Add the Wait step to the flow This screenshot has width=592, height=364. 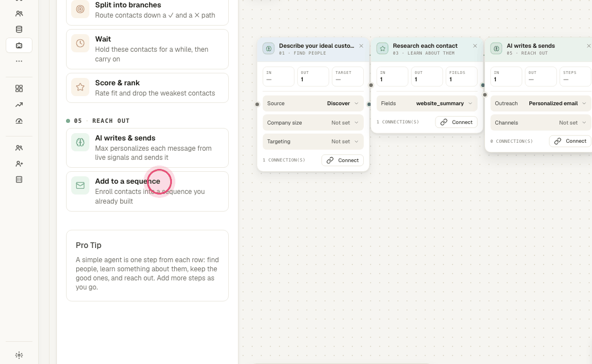tap(147, 49)
